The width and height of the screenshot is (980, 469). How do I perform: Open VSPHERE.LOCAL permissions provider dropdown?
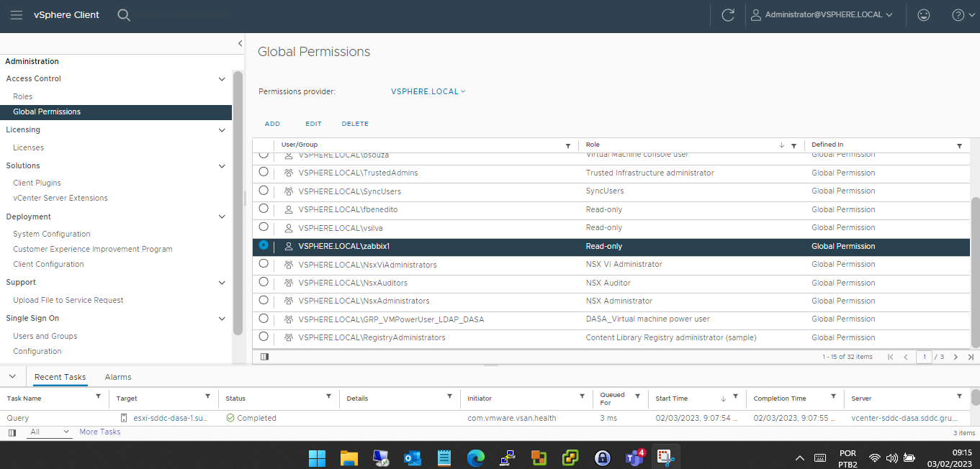click(x=428, y=91)
